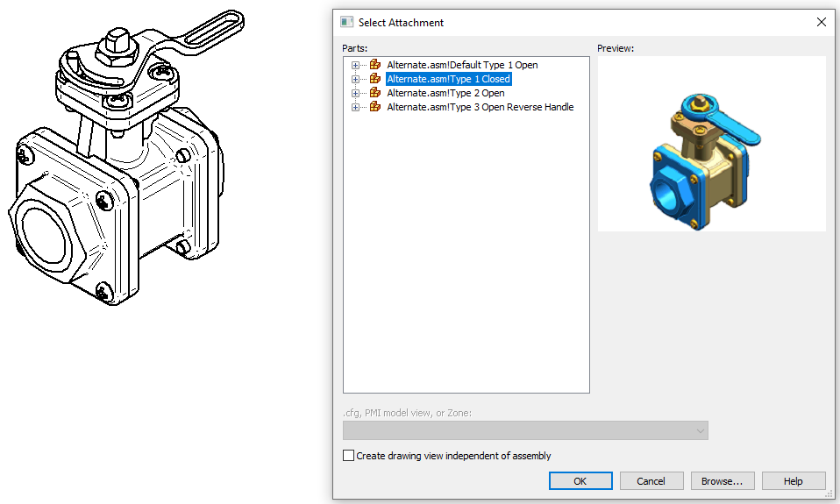
Task: Close the Select Attachment dialog
Action: pyautogui.click(x=822, y=22)
